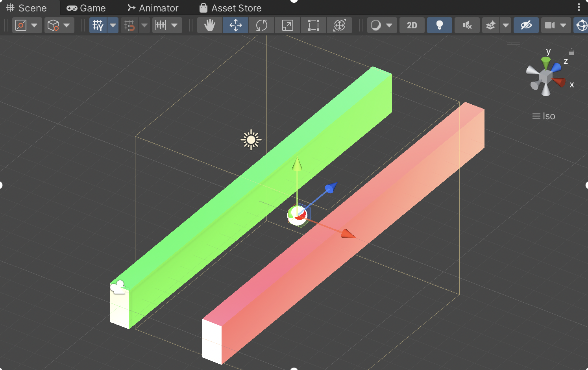
Task: Expand the handle rotation dropdown arrow
Action: 67,26
